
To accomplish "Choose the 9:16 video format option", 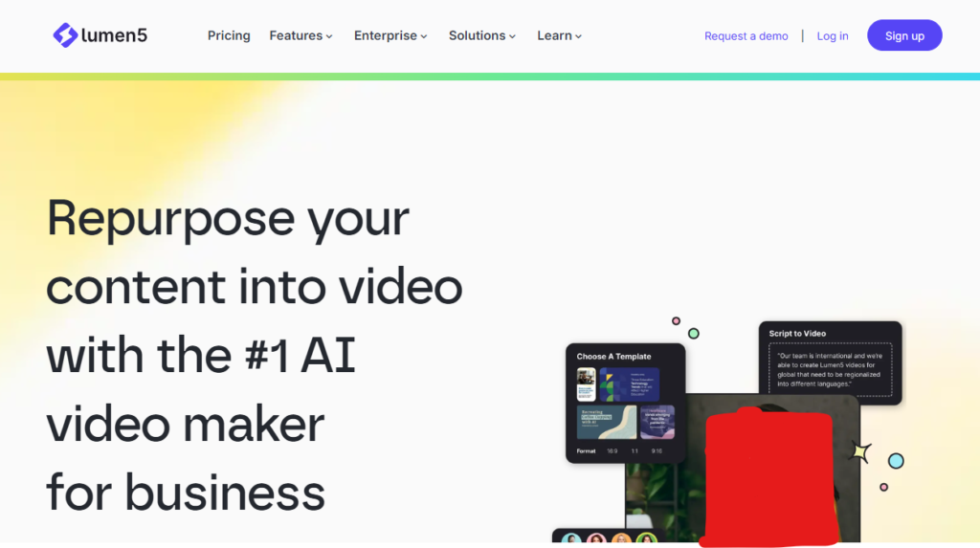I will click(657, 451).
